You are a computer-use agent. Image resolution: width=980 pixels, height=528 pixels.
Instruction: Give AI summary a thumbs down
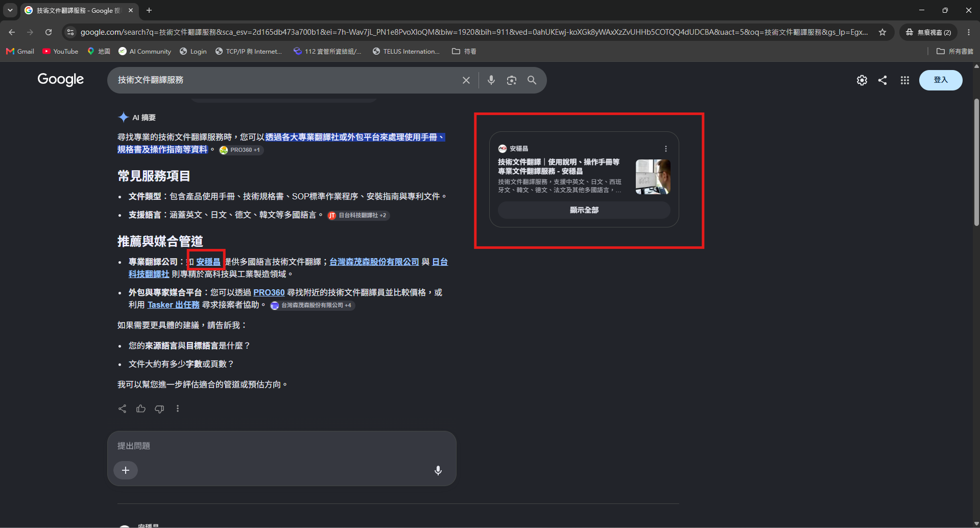pos(159,408)
